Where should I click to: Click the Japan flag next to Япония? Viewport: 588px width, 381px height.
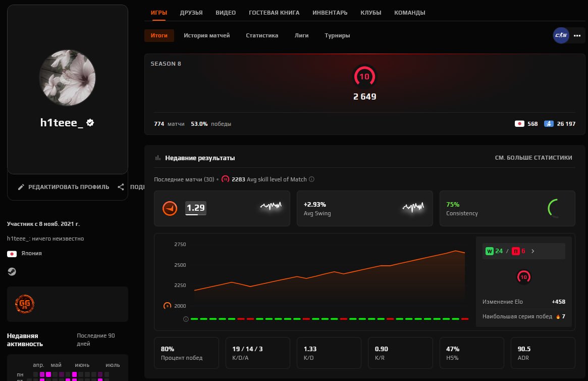point(12,254)
